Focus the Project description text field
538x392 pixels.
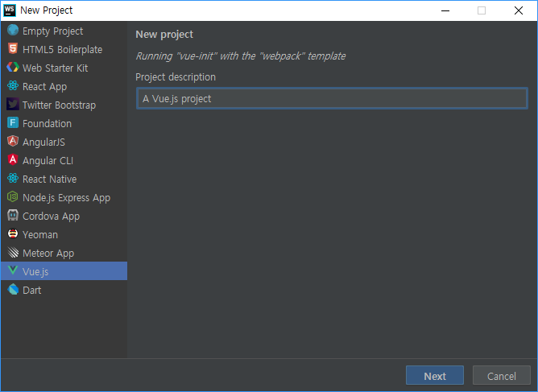[x=332, y=98]
